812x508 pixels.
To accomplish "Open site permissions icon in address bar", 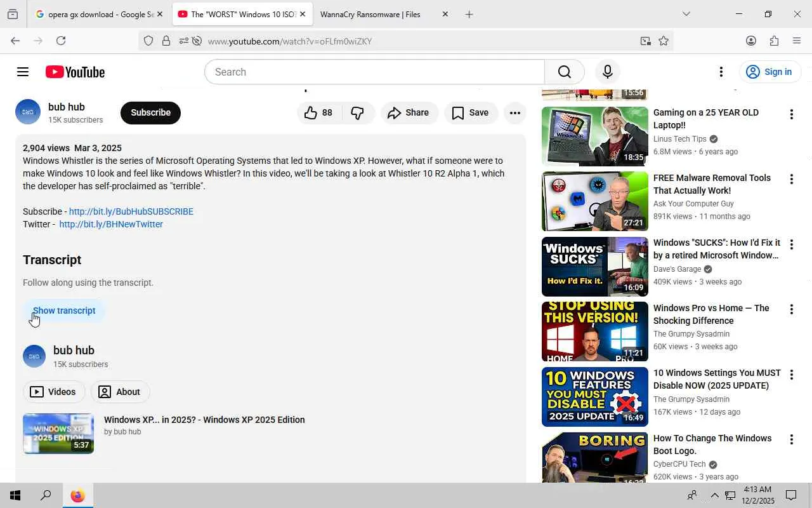I will pos(183,41).
